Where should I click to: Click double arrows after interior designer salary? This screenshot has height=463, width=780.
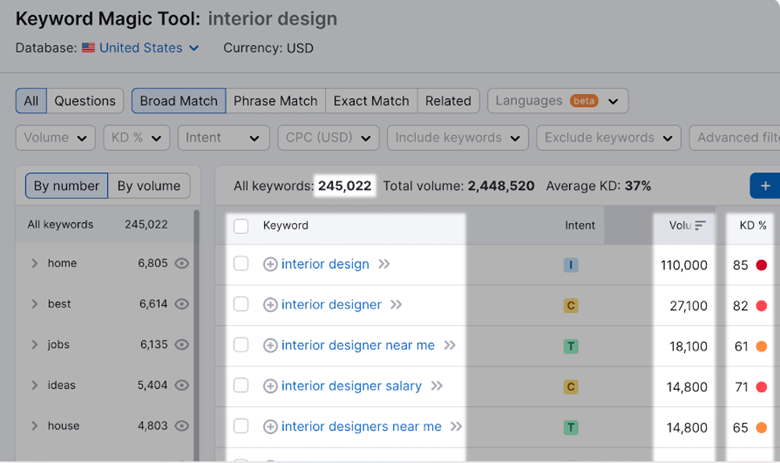(437, 386)
